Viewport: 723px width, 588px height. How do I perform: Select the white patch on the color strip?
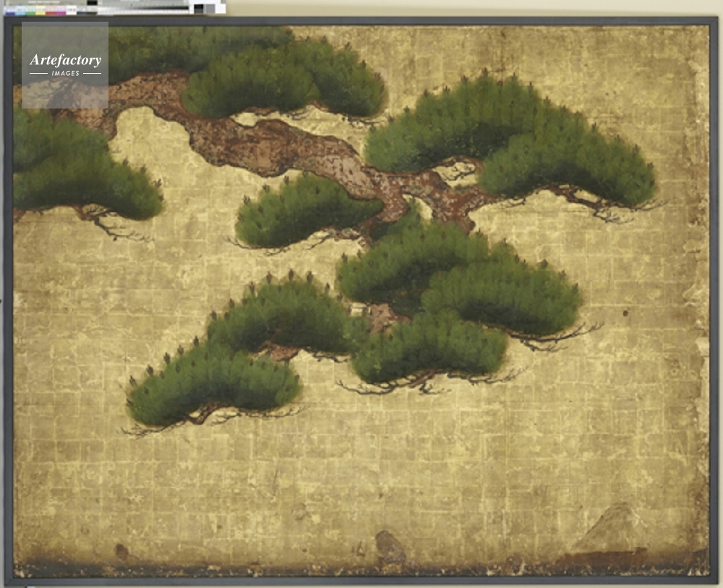71,12
